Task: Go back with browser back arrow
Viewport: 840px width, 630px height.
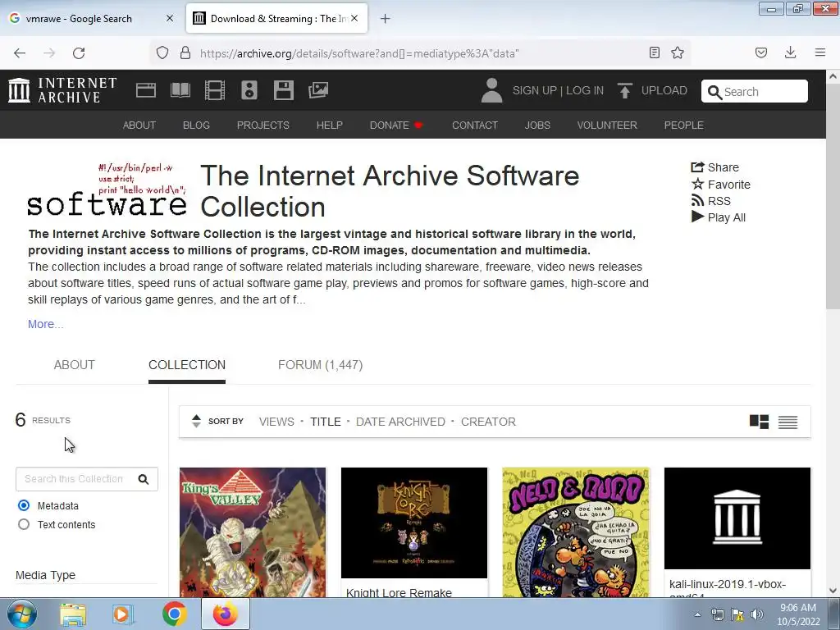Action: [20, 53]
